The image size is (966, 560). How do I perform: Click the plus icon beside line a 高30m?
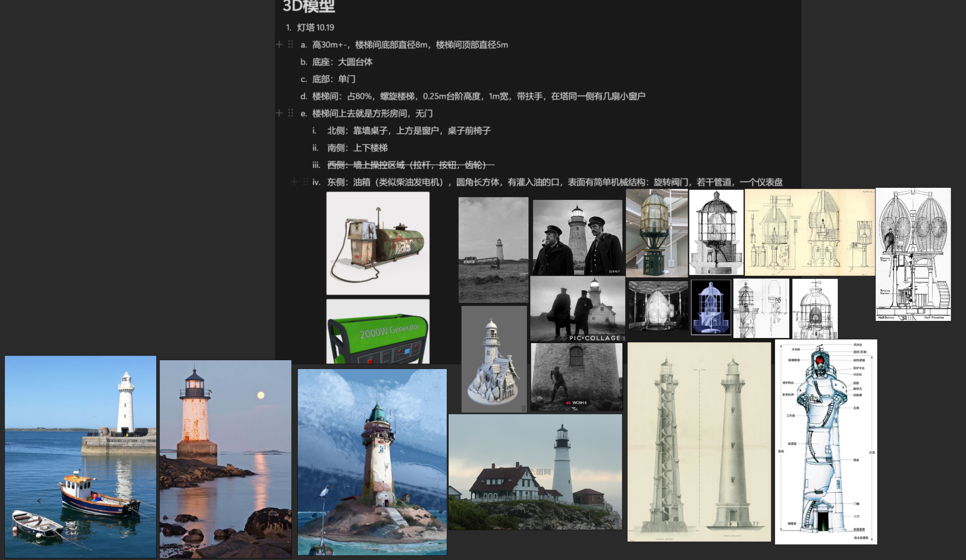[279, 44]
